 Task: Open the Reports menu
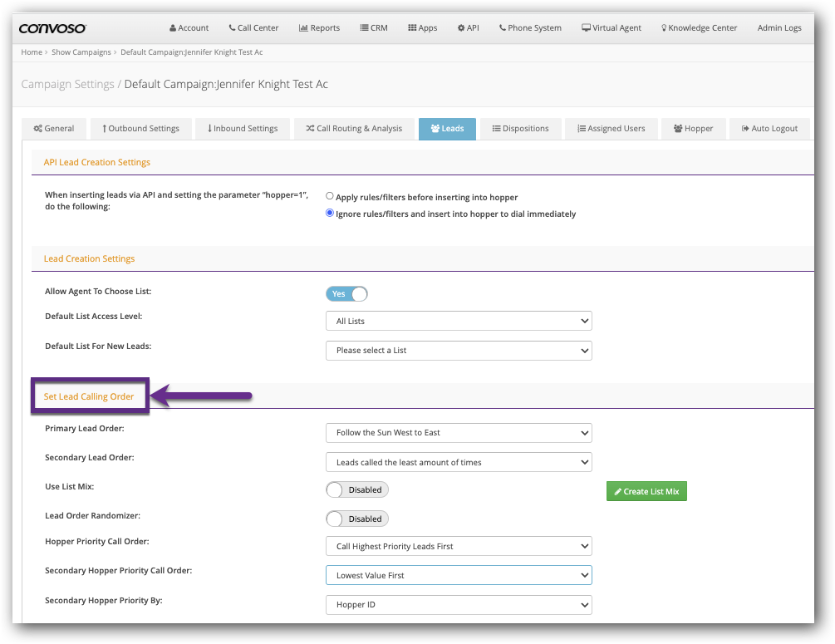pos(320,27)
